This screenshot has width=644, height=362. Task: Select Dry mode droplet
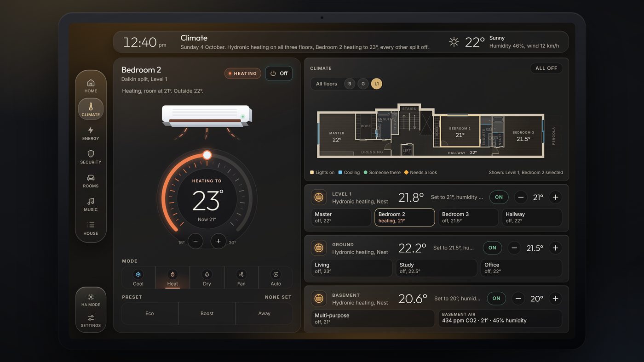tap(207, 277)
